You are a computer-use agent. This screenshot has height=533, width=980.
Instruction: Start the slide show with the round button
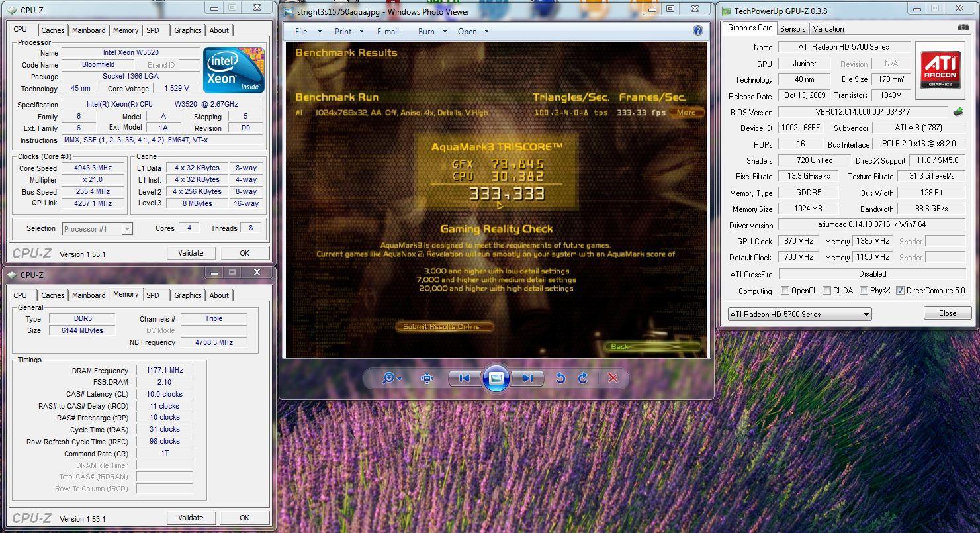(x=496, y=378)
